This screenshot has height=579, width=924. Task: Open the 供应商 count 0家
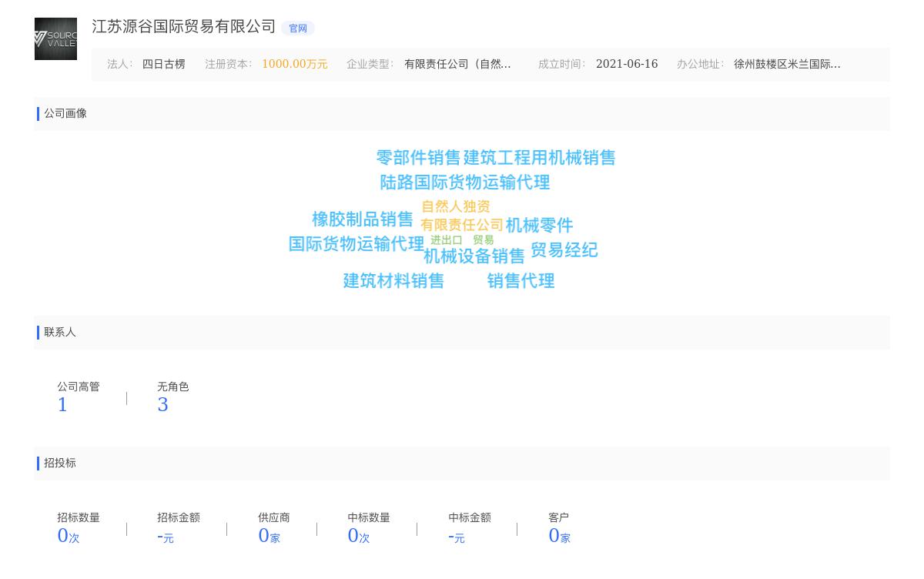coord(269,536)
